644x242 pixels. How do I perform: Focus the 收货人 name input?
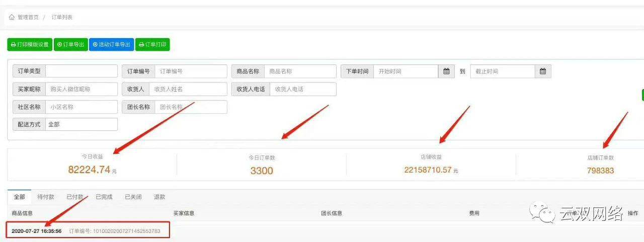(x=188, y=89)
